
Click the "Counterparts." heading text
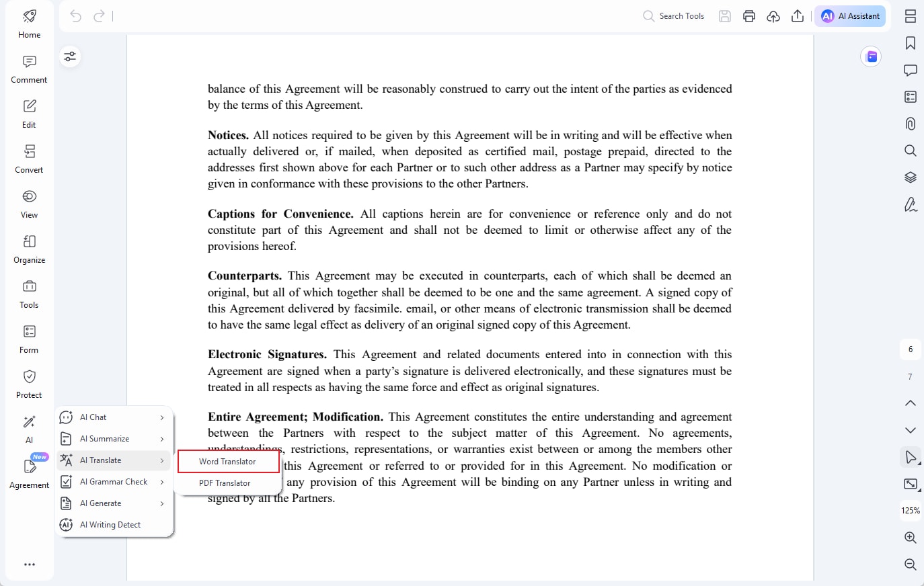245,276
